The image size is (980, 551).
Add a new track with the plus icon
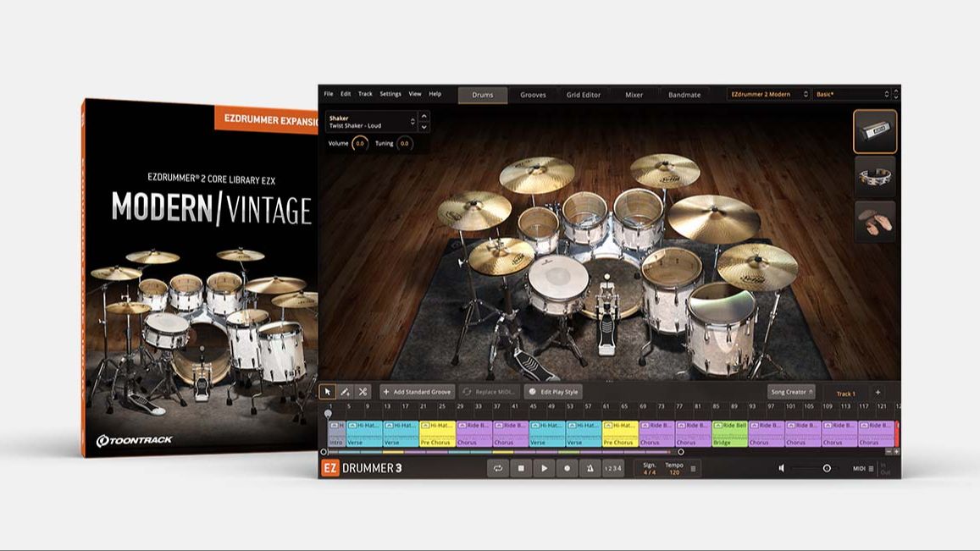click(878, 393)
